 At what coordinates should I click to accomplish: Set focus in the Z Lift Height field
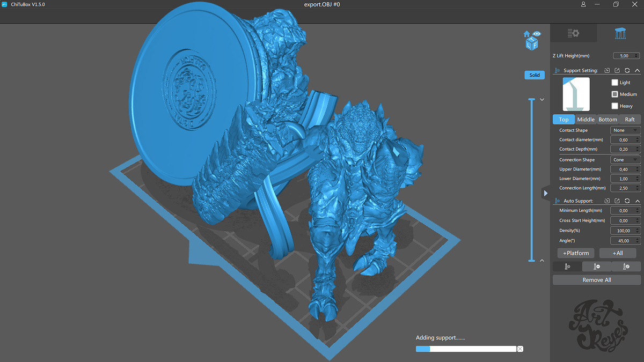pos(626,56)
